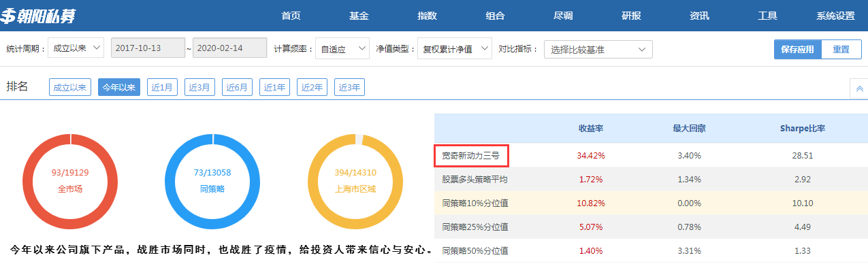Click the 最大回撤 column header
The height and width of the screenshot is (264, 868).
coord(689,128)
